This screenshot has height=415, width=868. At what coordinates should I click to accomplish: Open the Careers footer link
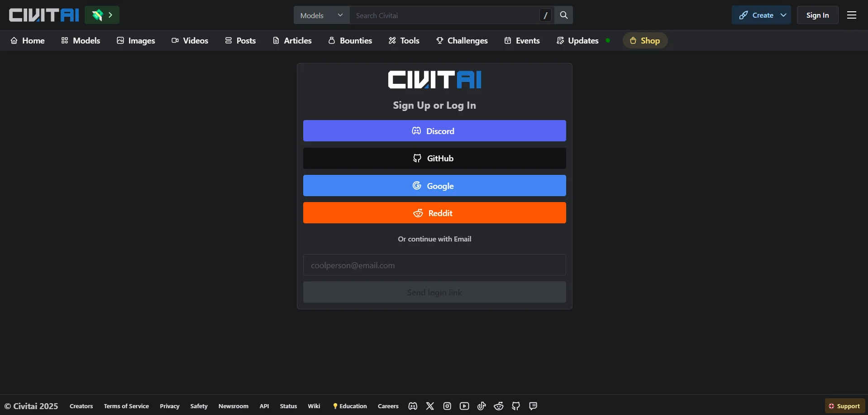coord(388,406)
